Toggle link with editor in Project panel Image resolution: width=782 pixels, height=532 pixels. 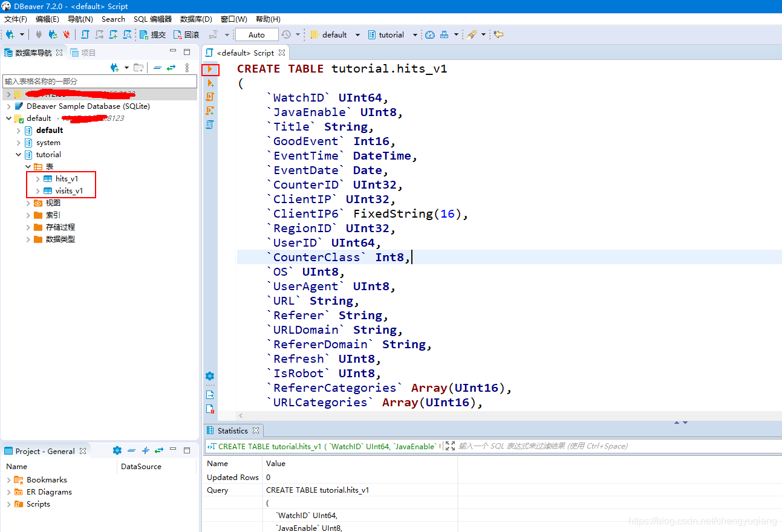click(x=159, y=450)
